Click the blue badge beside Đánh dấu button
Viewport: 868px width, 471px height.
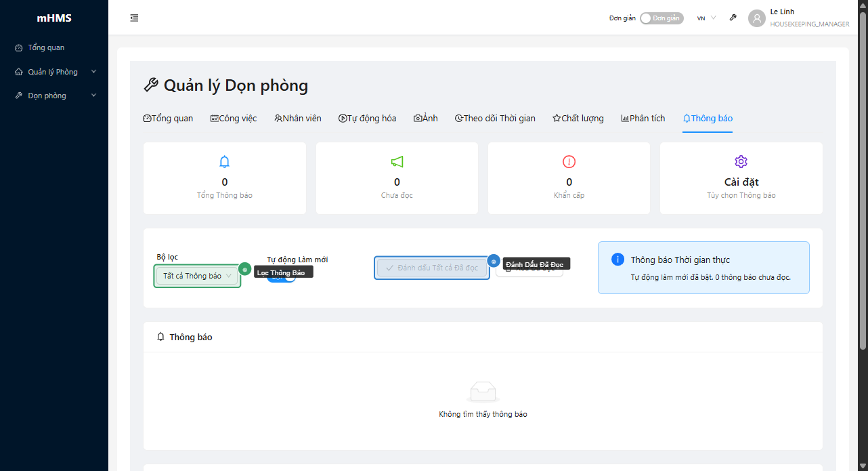(494, 261)
